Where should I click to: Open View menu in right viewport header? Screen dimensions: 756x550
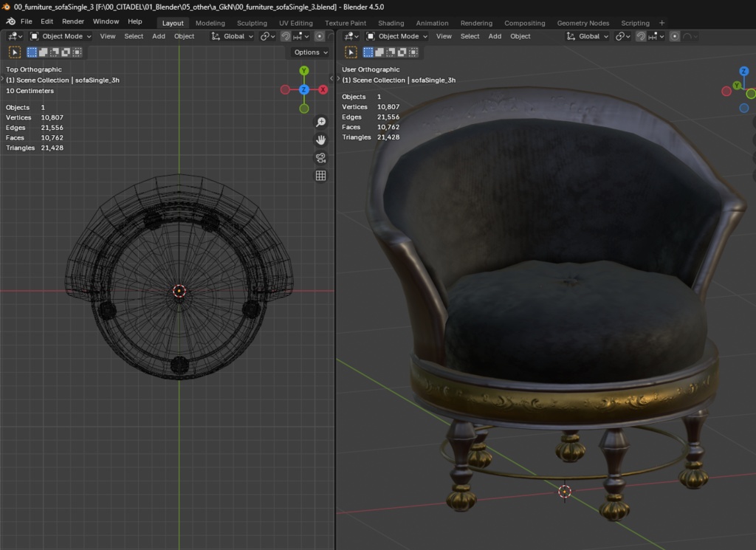pos(444,36)
